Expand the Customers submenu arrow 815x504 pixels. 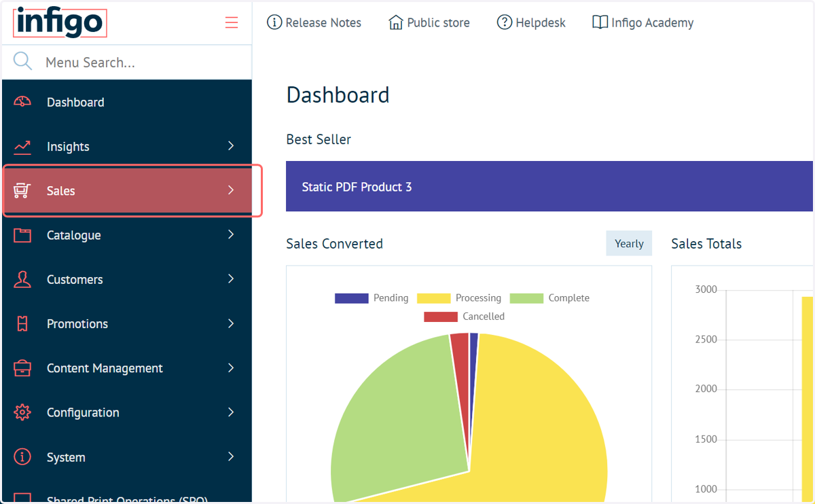point(231,278)
